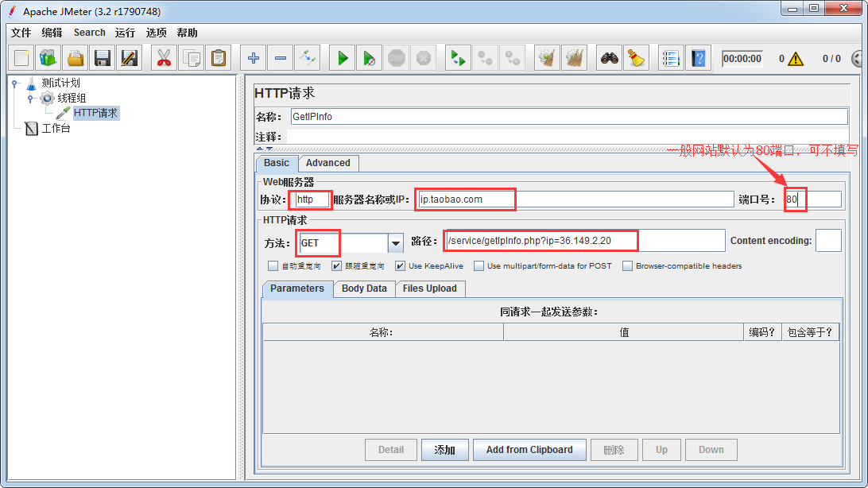Open the 编辑 menu
Screen dimensions: 868x488
coord(52,33)
